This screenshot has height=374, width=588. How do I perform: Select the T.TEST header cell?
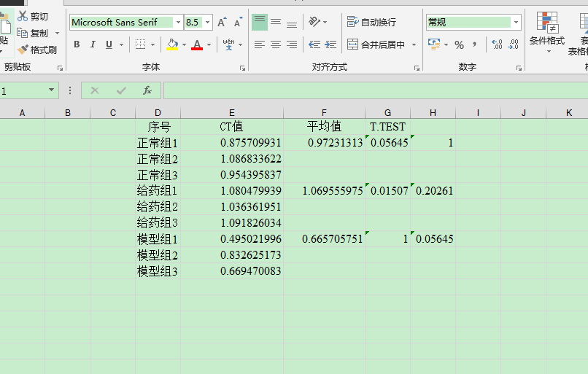click(x=388, y=127)
